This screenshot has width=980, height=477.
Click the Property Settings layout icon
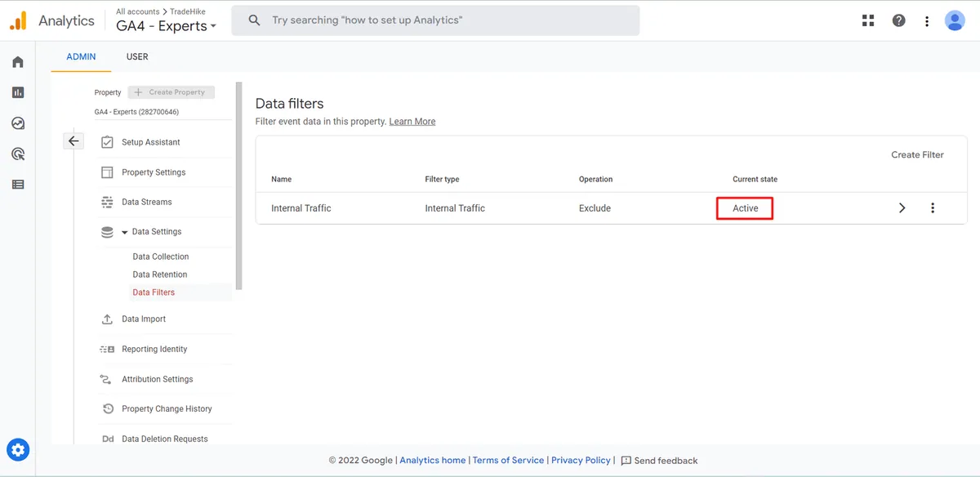pyautogui.click(x=107, y=172)
